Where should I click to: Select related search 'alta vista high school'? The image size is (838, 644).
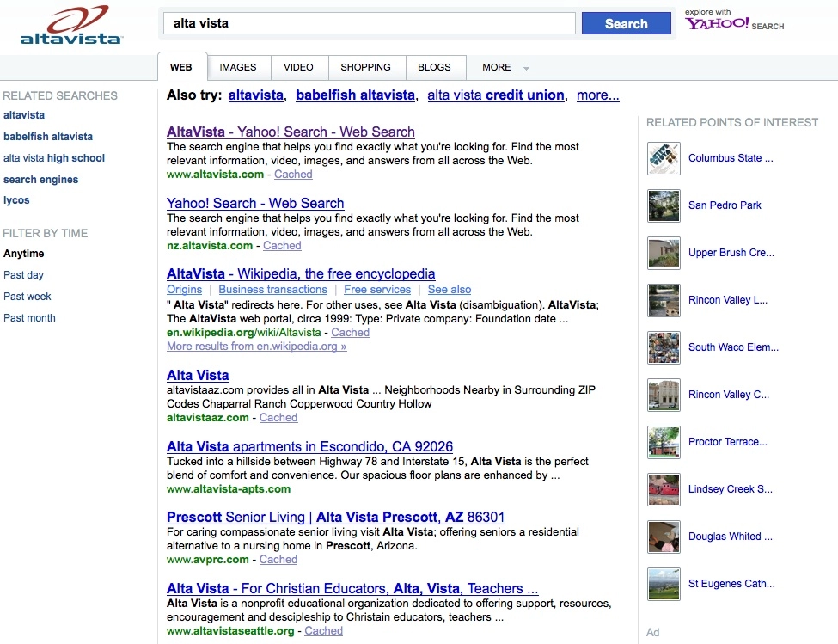(x=54, y=158)
